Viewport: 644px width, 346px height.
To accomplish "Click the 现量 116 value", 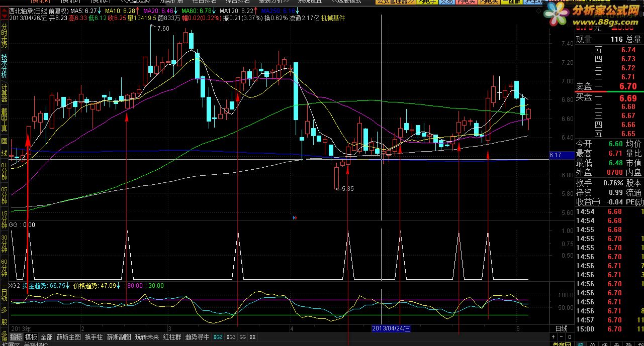I will [x=616, y=39].
